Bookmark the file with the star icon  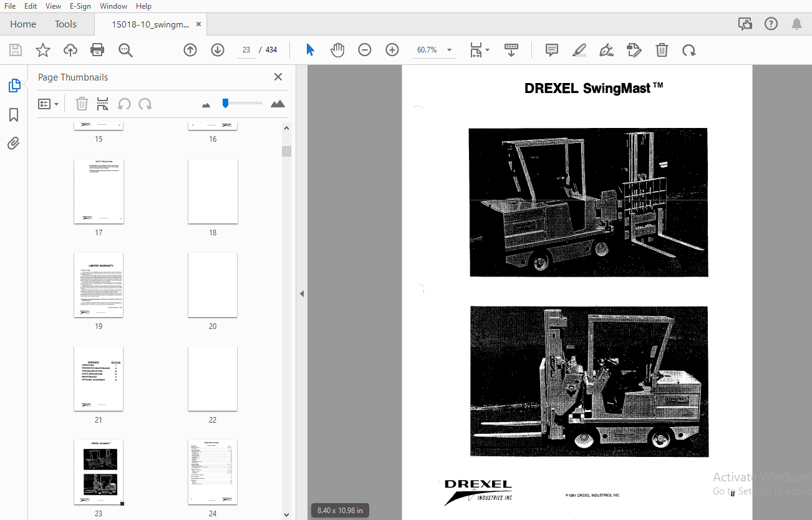pyautogui.click(x=43, y=50)
